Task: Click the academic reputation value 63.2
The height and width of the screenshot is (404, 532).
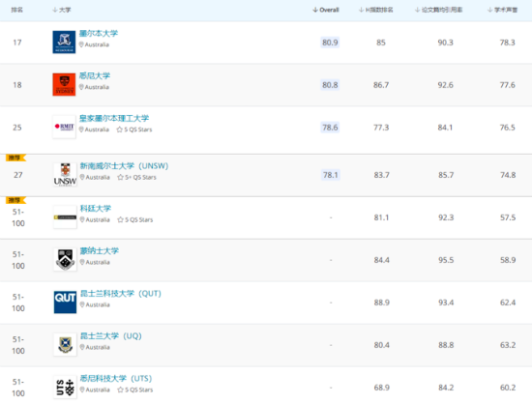Action: pos(508,345)
